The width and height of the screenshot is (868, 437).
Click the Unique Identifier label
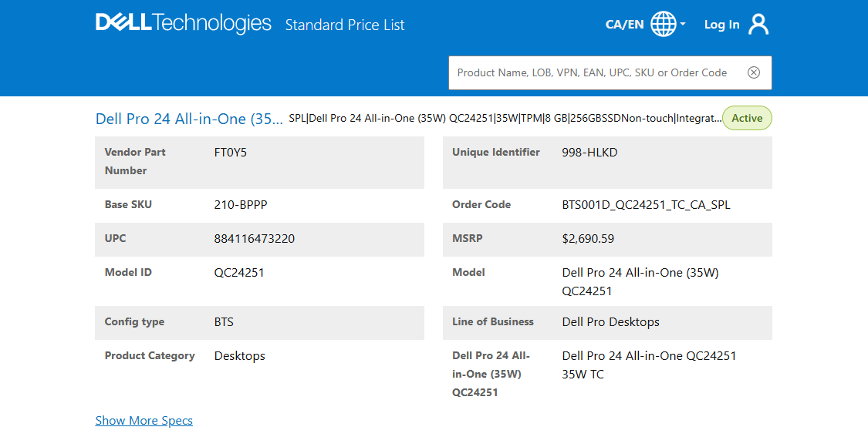[x=496, y=152]
